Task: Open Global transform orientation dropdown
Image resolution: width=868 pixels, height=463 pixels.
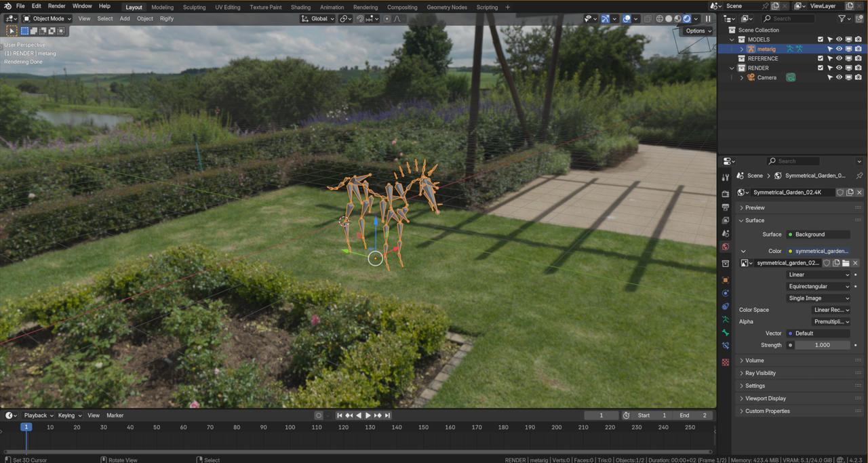Action: [x=317, y=19]
